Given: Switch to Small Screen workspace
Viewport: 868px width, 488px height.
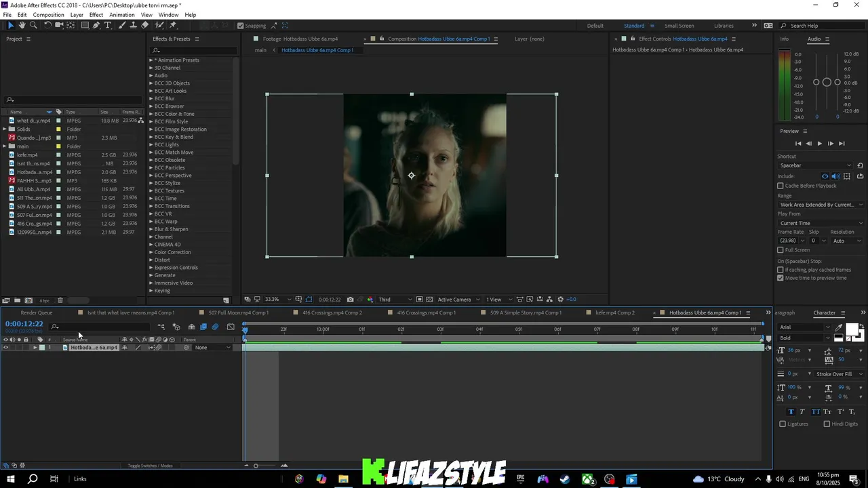Looking at the screenshot, I should (679, 26).
